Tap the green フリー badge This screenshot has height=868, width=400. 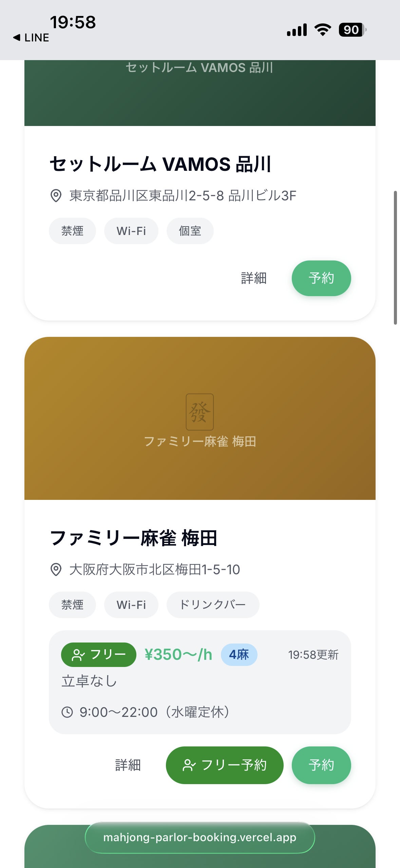coord(98,654)
